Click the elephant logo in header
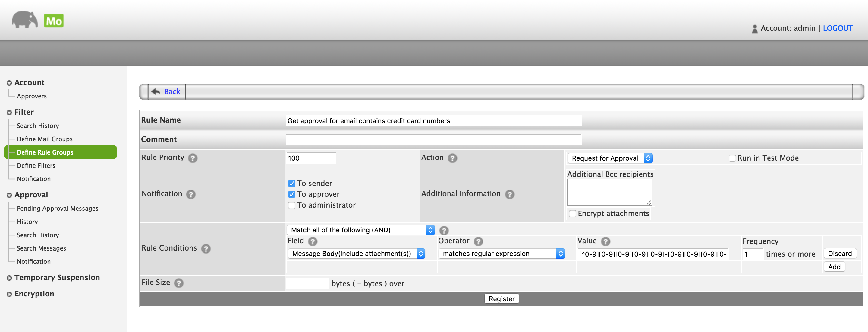The image size is (868, 332). point(25,20)
